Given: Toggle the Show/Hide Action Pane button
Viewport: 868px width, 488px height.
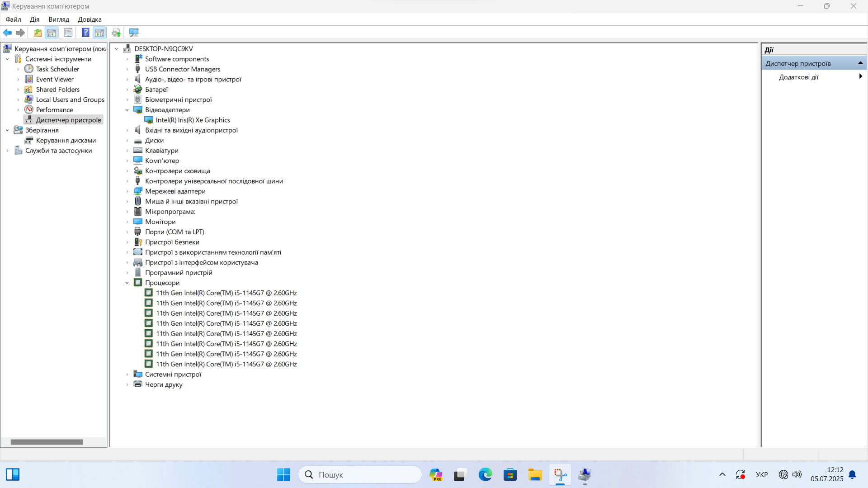Looking at the screenshot, I should [x=99, y=33].
